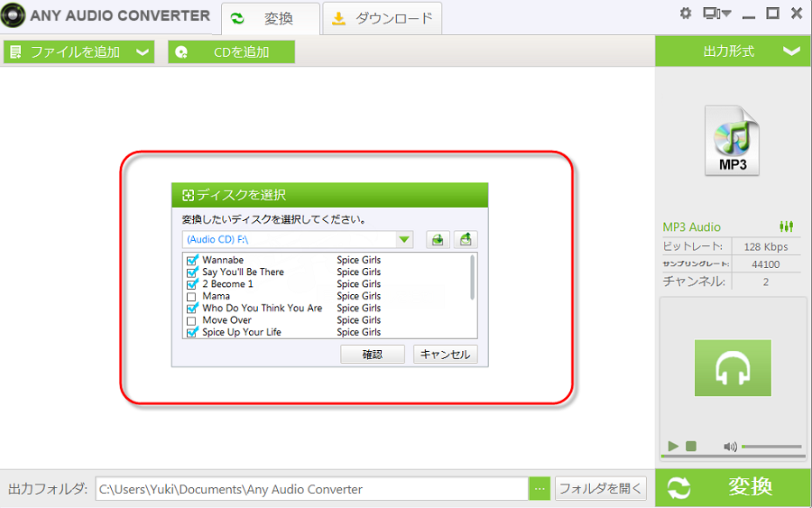Screen dimensions: 812x508
Task: Stop the audio preview
Action: (x=691, y=446)
